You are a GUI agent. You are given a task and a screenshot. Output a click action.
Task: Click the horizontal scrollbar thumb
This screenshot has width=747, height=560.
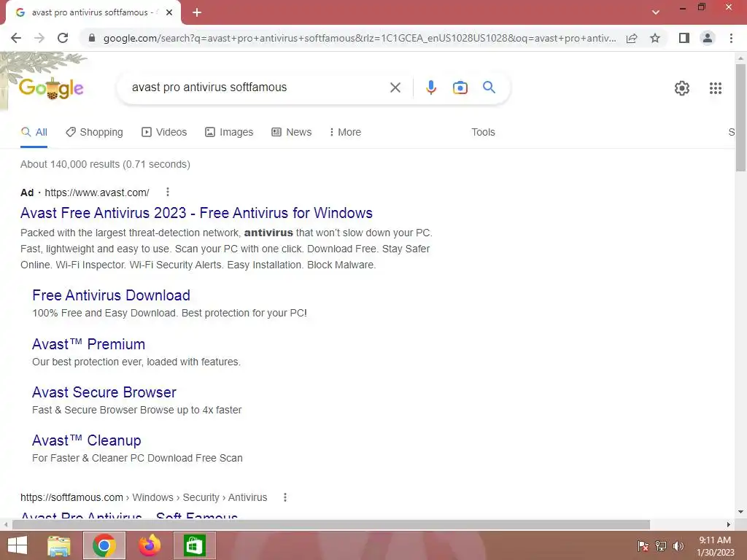tap(331, 525)
